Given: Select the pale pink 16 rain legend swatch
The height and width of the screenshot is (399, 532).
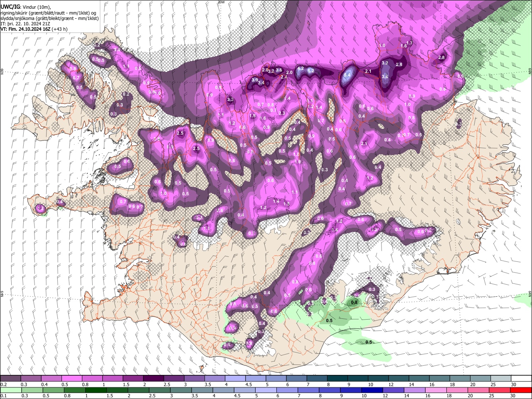Looking at the screenshot, I should click(x=436, y=390).
